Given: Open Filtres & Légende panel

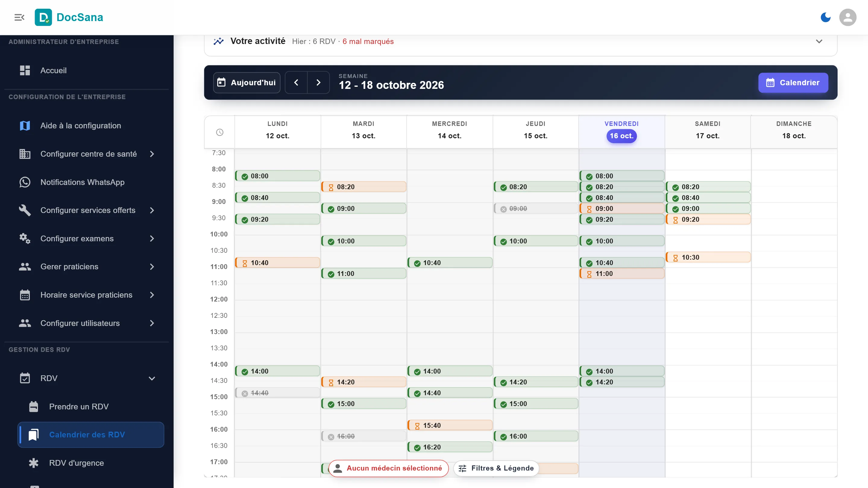Looking at the screenshot, I should [x=496, y=468].
